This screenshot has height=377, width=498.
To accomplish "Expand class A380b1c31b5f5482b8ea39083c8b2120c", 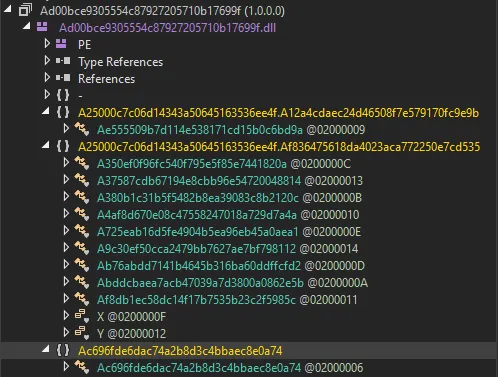I will coord(66,196).
